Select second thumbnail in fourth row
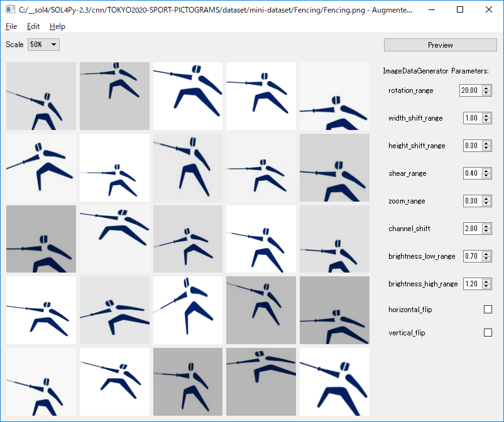504x422 pixels. 114,310
